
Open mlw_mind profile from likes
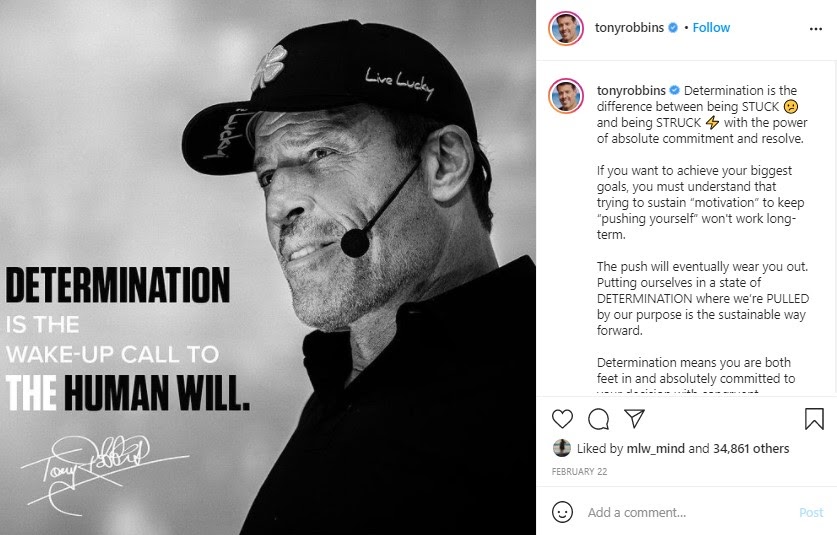tap(656, 449)
